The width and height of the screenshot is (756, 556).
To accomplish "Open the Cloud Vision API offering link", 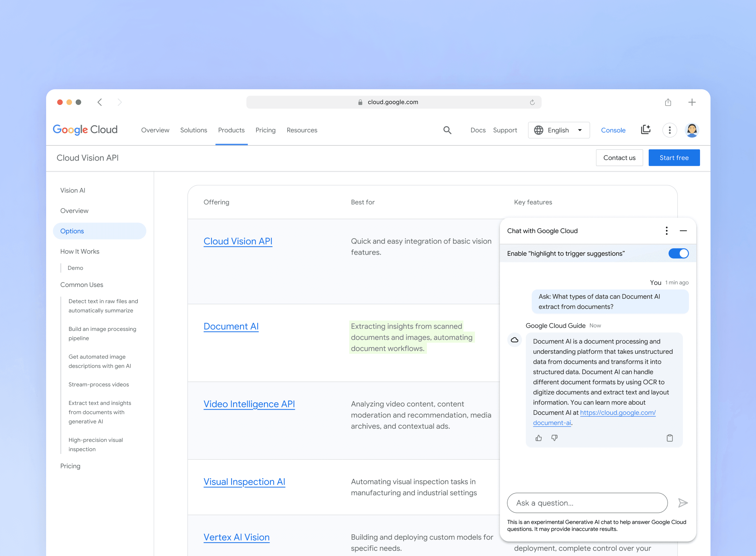I will tap(238, 241).
